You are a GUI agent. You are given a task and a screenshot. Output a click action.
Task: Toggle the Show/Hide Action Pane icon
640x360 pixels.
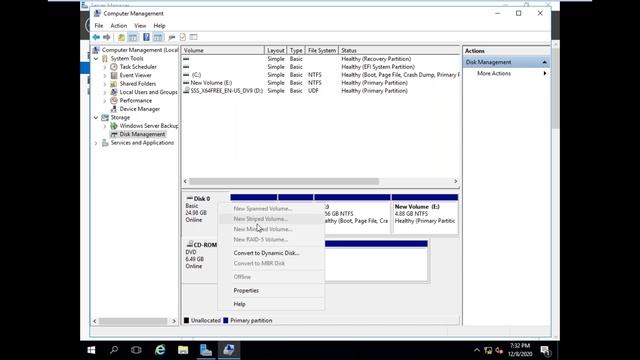(158, 37)
